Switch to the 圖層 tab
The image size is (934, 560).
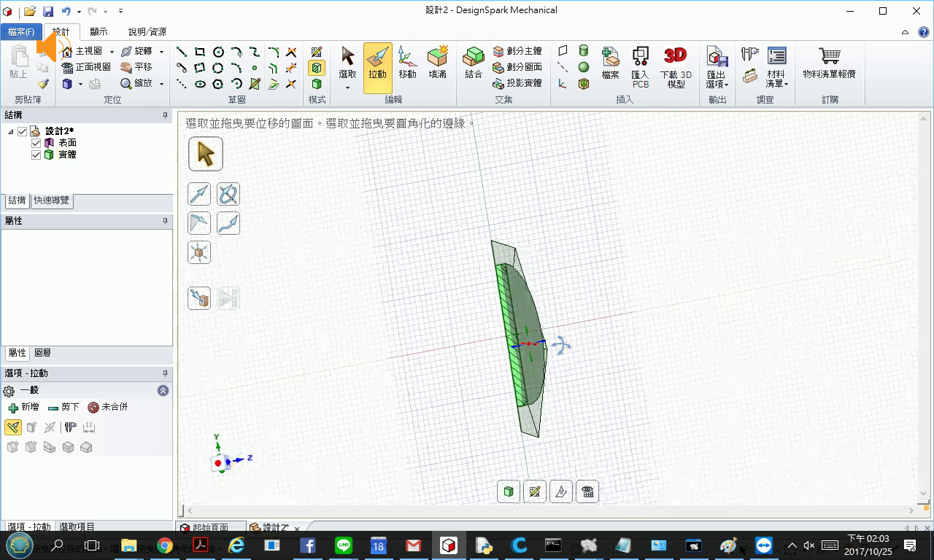pos(43,353)
